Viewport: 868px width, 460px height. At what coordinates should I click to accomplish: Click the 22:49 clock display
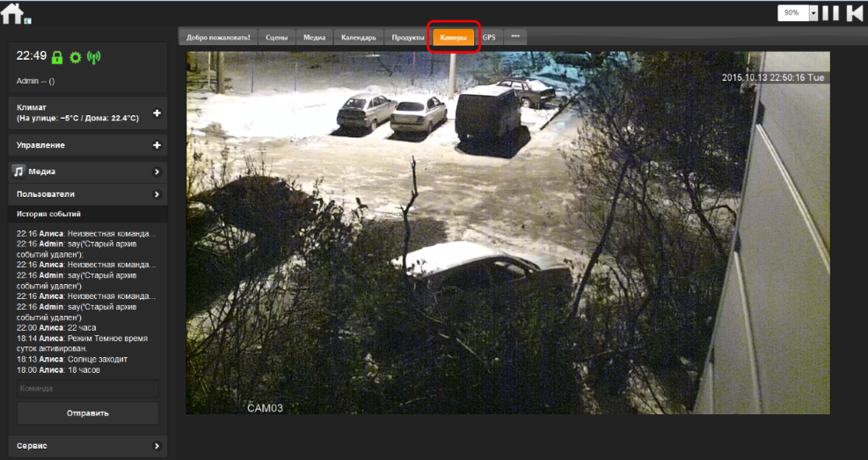click(32, 55)
